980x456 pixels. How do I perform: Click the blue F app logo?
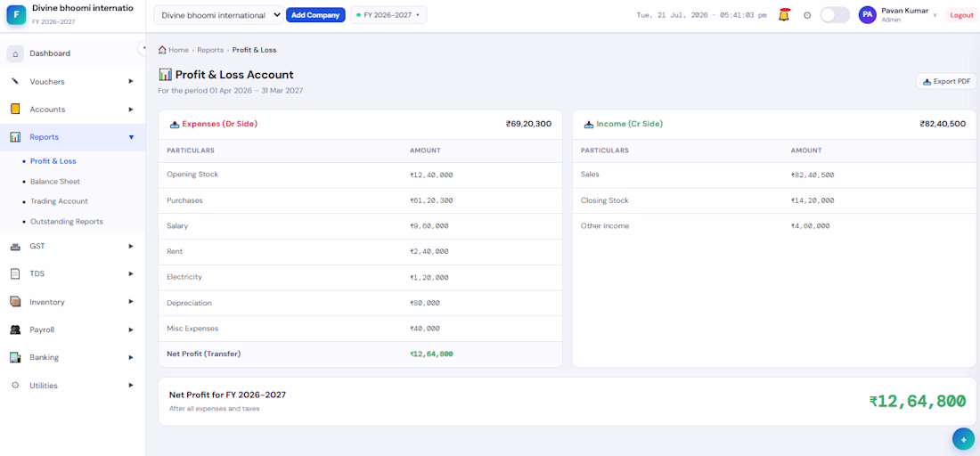pos(16,14)
